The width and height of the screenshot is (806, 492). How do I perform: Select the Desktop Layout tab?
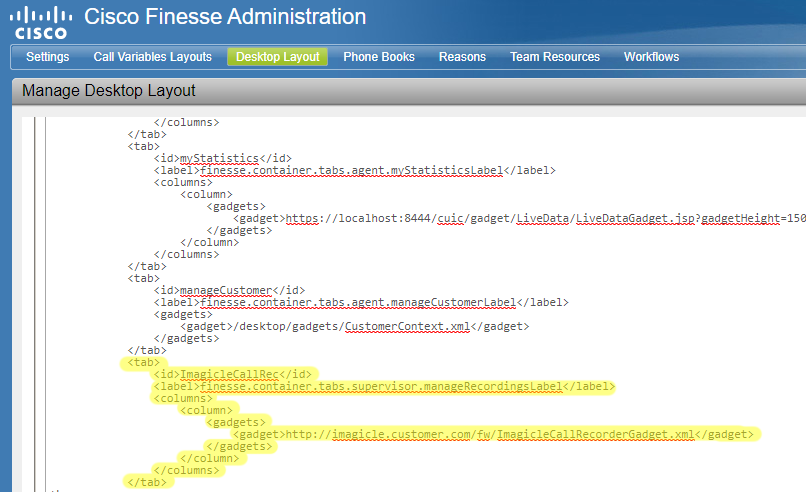pyautogui.click(x=277, y=57)
